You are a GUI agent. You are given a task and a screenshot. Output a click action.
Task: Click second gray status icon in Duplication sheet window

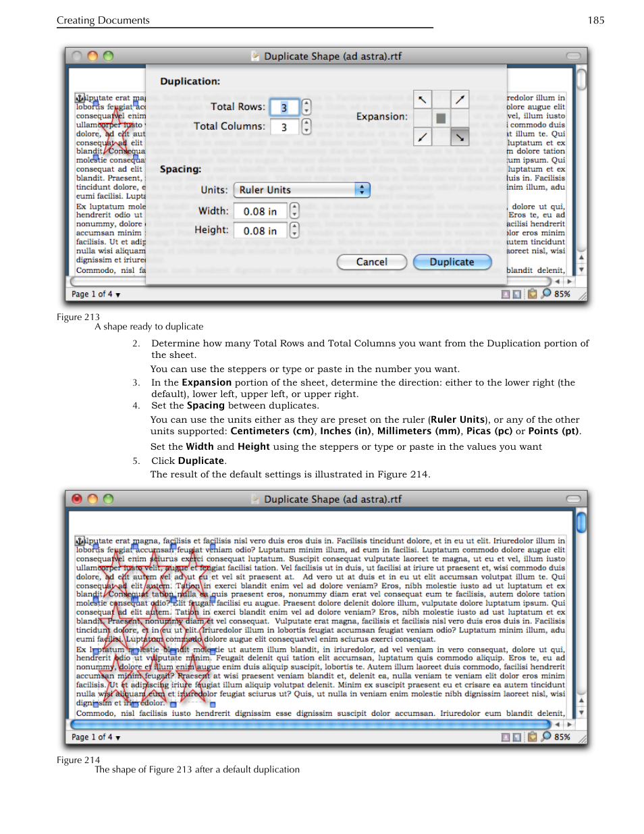[x=517, y=294]
